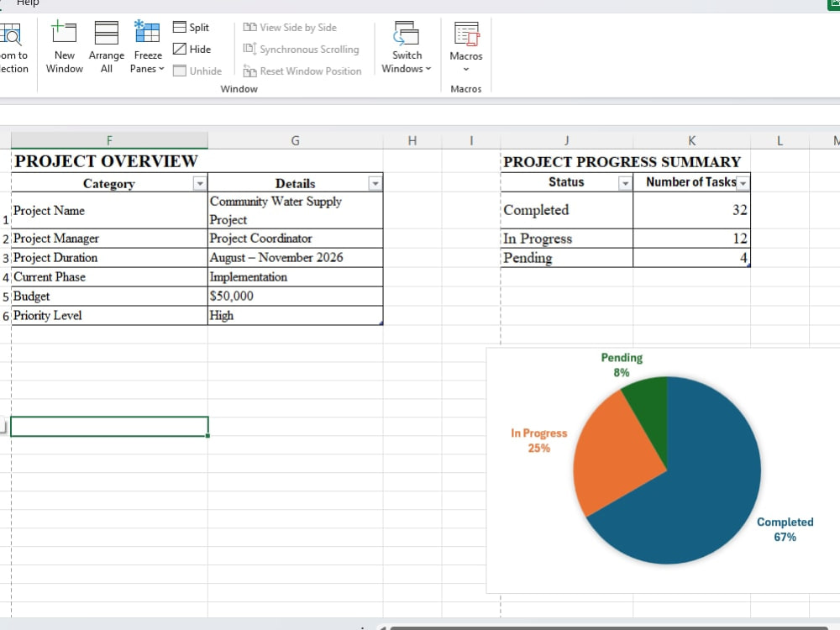Viewport: 840px width, 630px height.
Task: Open a New Window of the workbook
Action: [65, 47]
